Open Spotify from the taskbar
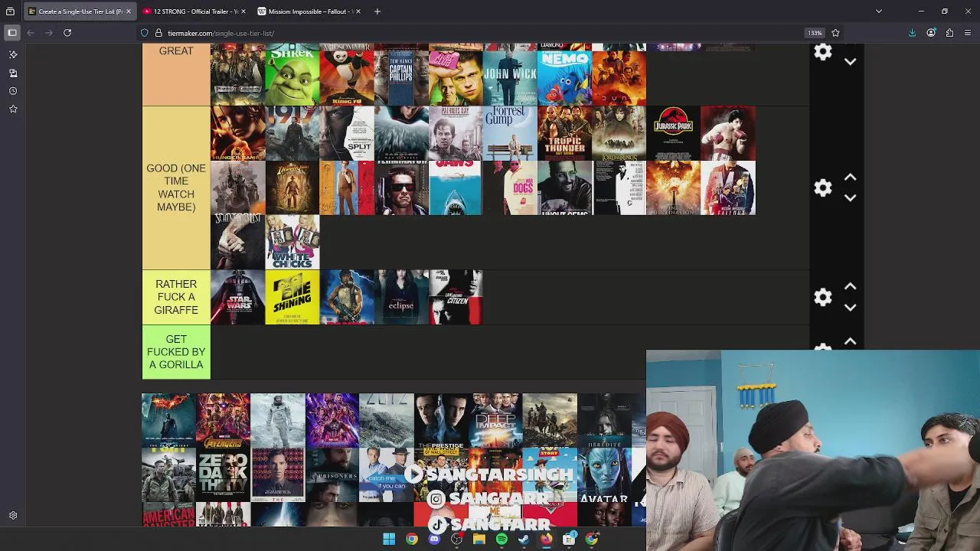 [x=501, y=540]
